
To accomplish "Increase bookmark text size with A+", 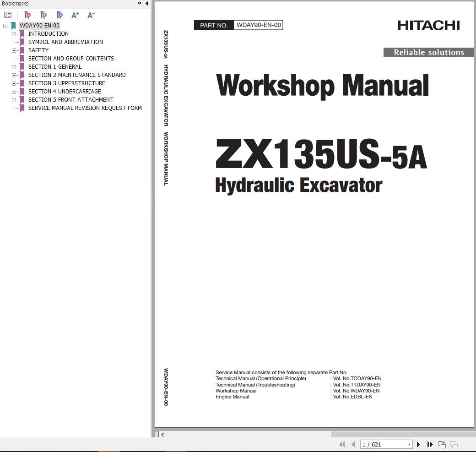I will click(75, 15).
